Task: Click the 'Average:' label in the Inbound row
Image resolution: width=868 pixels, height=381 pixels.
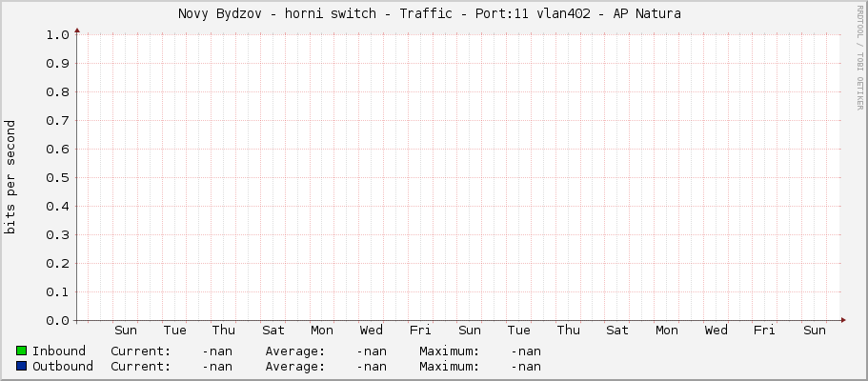Action: [295, 351]
